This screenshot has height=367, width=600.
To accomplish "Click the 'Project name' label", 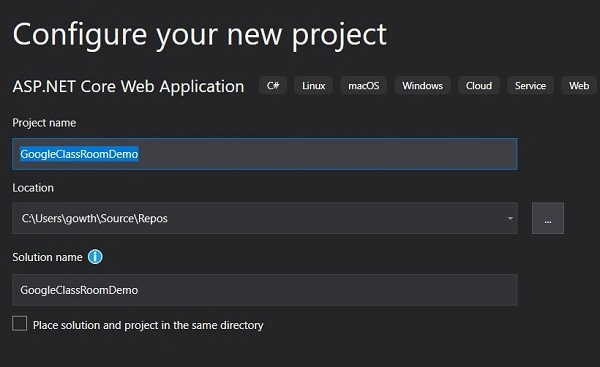I will (x=44, y=123).
